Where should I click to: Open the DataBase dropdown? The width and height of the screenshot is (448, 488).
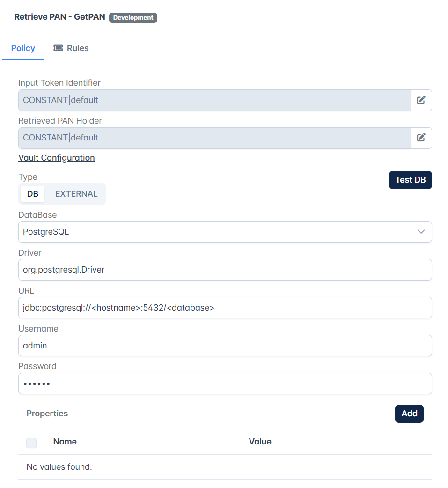[x=225, y=232]
